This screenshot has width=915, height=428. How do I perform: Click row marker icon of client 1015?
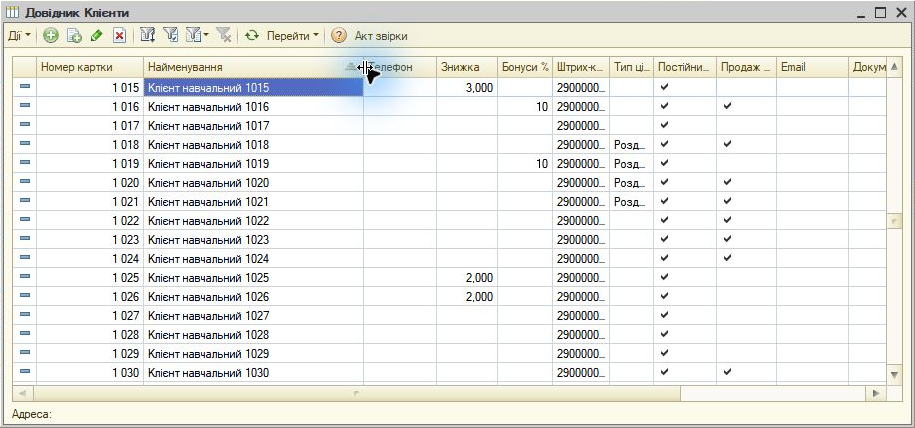25,86
